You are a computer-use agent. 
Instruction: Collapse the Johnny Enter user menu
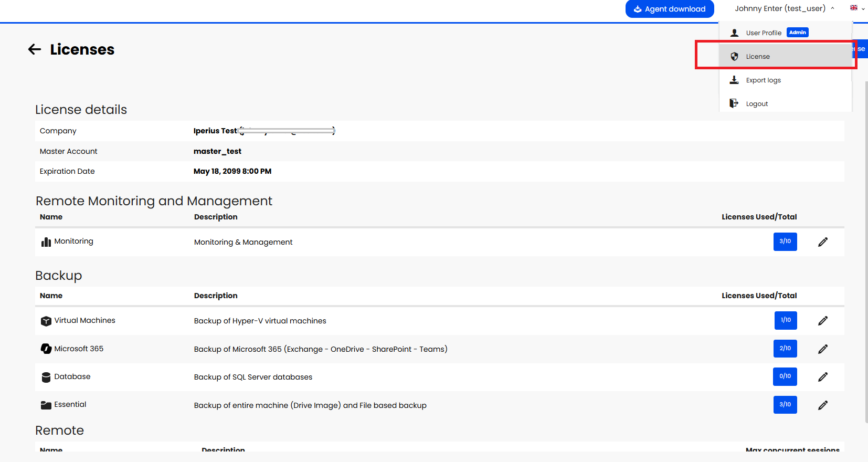[784, 8]
